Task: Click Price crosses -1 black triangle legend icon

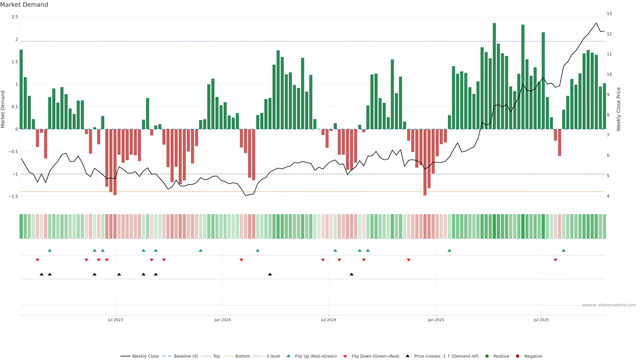Action: [408, 356]
